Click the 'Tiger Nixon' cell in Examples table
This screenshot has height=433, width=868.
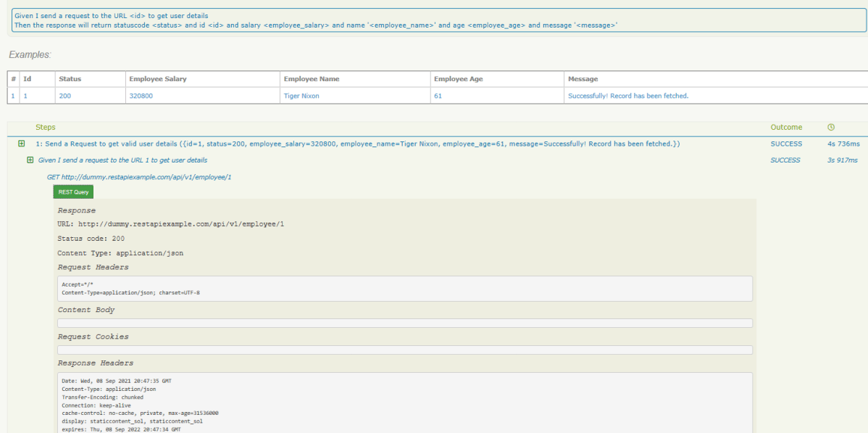coord(301,96)
